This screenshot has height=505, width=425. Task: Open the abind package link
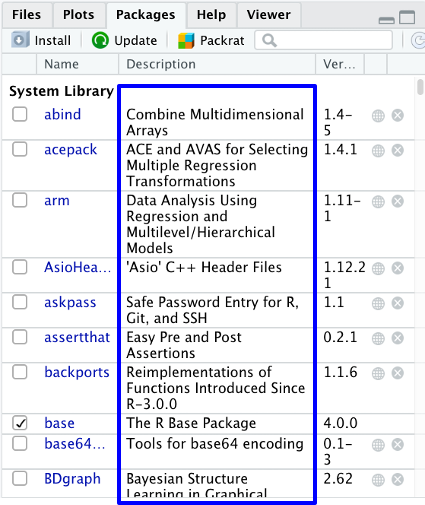click(63, 114)
